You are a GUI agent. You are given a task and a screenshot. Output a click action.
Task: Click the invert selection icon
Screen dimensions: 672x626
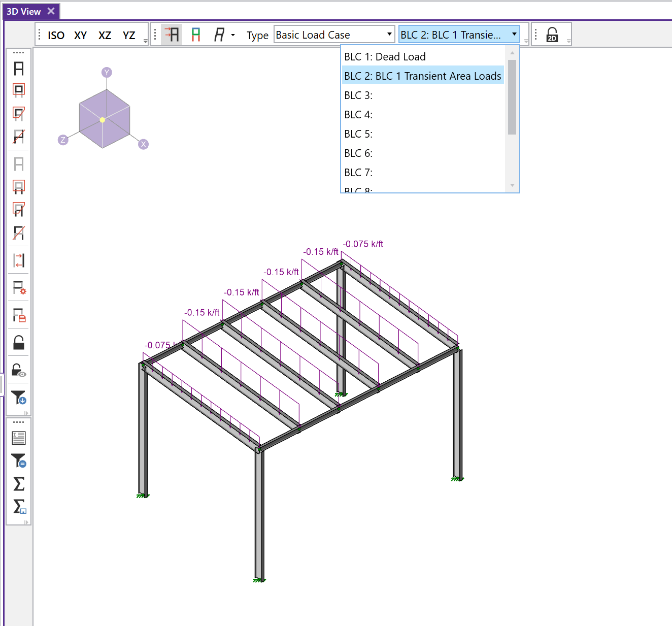[x=18, y=260]
